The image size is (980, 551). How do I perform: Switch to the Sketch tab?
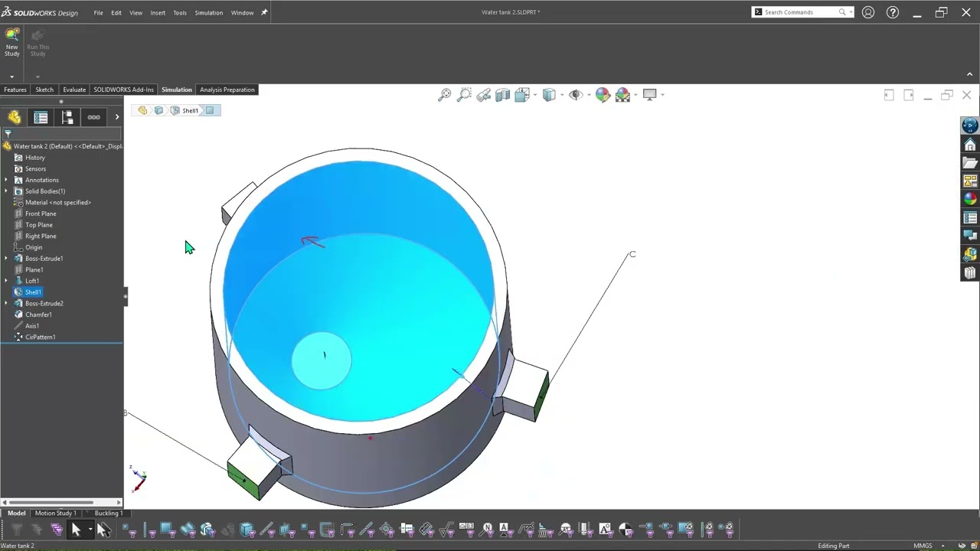pyautogui.click(x=44, y=90)
